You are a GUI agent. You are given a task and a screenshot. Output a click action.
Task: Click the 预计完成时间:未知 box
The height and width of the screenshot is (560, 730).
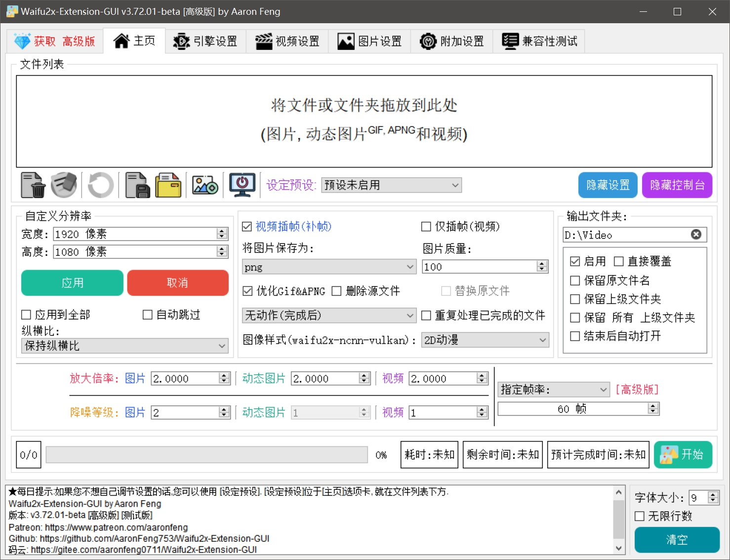598,454
